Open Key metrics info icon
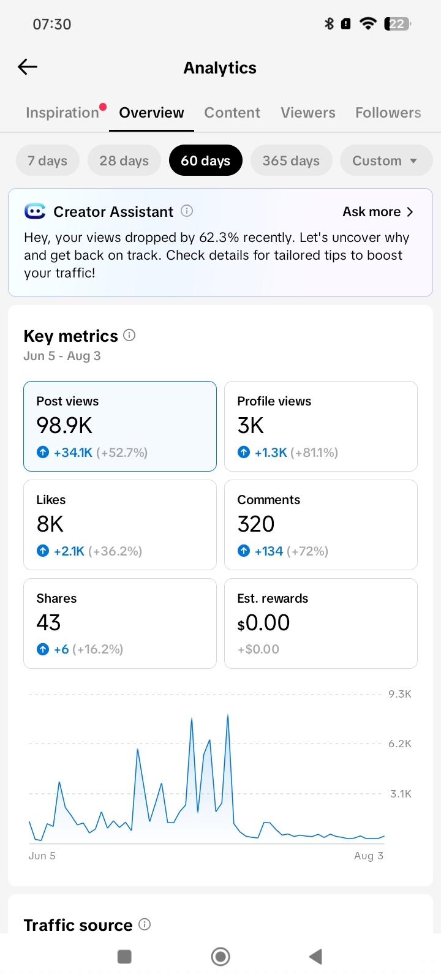Viewport: 441px width, 980px height. (x=129, y=335)
